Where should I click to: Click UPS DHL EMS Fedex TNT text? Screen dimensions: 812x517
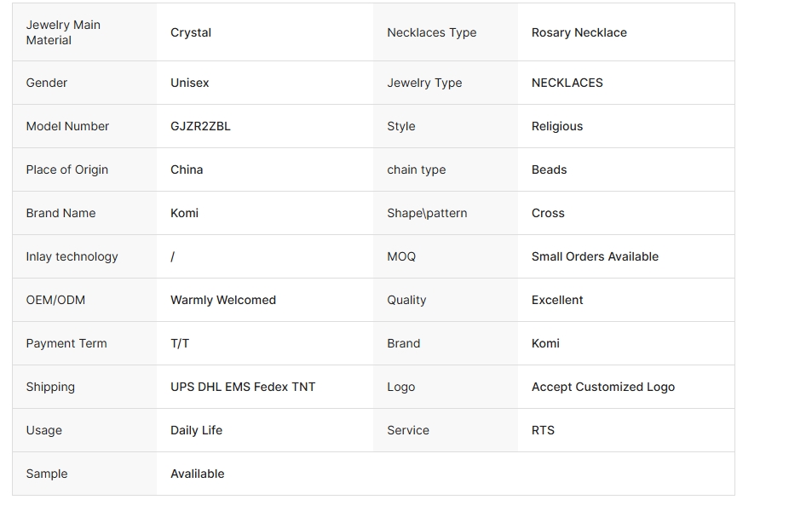(243, 387)
